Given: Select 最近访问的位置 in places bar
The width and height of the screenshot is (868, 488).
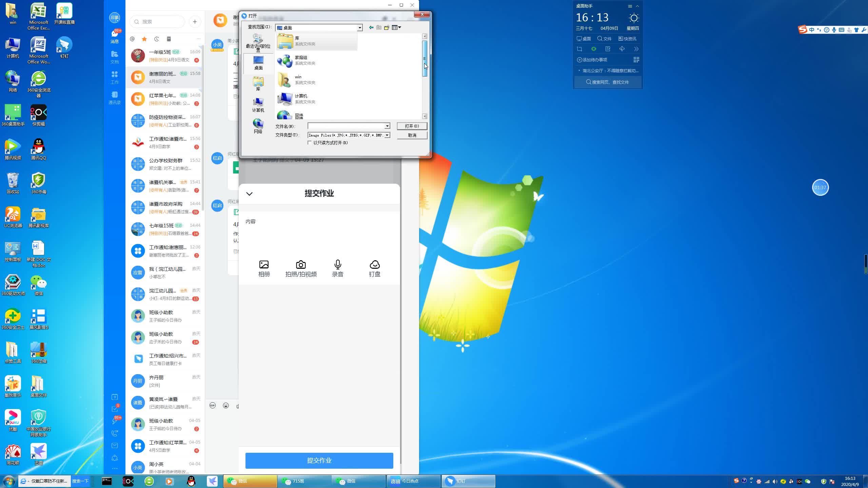Looking at the screenshot, I should click(258, 43).
